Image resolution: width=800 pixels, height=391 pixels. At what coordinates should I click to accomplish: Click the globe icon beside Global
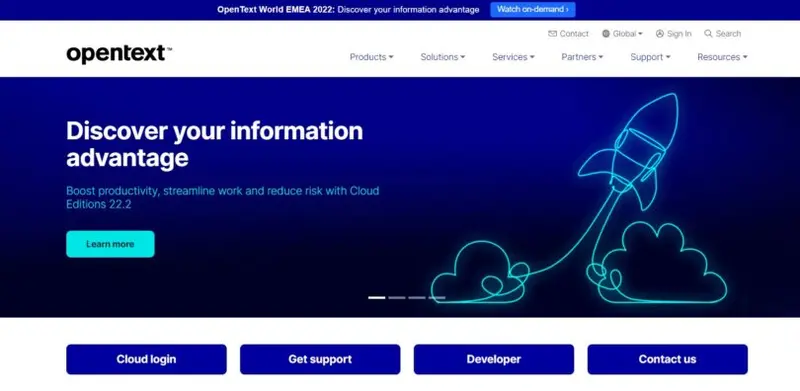(x=606, y=34)
